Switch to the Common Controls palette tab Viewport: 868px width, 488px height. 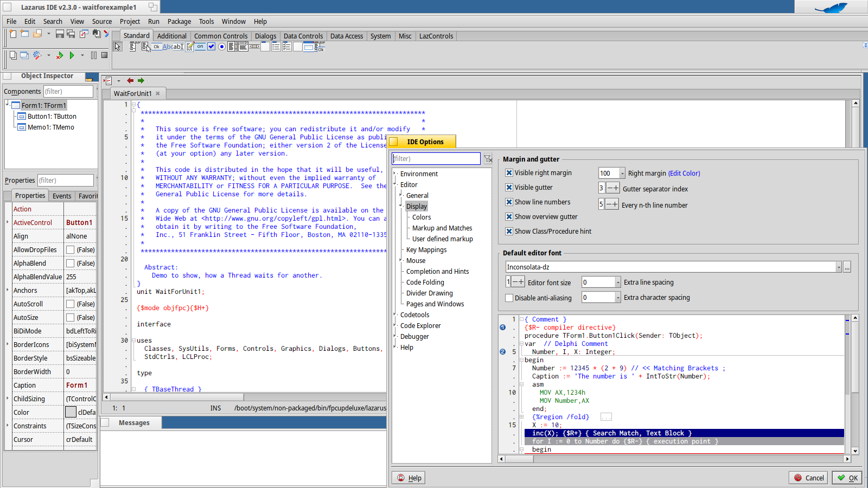(x=220, y=36)
